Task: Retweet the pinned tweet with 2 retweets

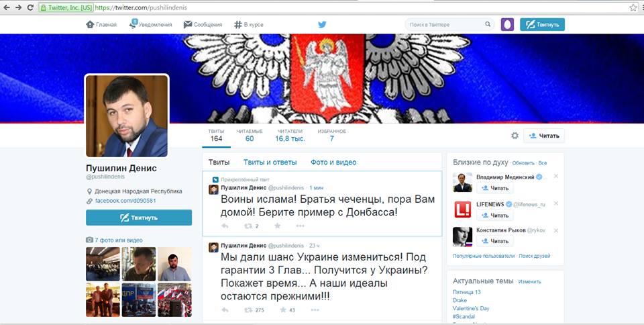Action: pyautogui.click(x=248, y=226)
